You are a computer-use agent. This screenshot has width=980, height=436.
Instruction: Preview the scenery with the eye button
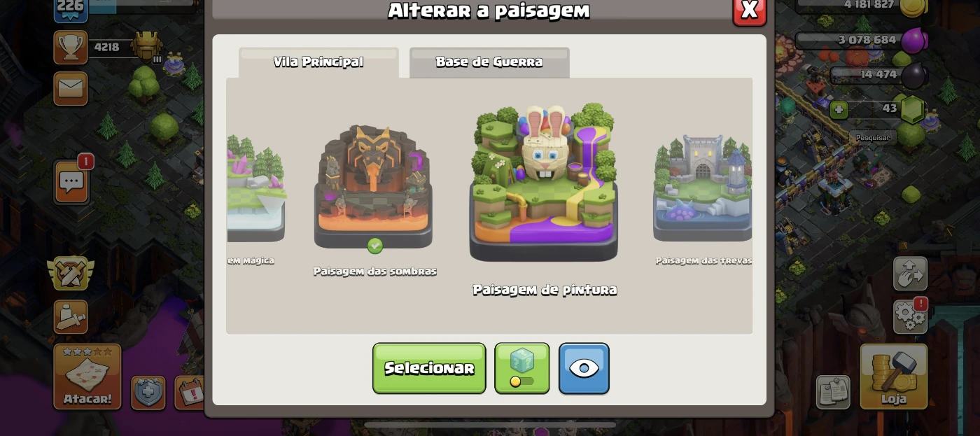click(x=584, y=368)
